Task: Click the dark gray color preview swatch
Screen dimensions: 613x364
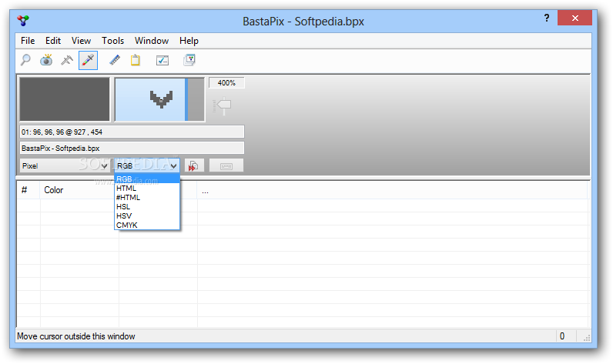Action: coord(65,99)
